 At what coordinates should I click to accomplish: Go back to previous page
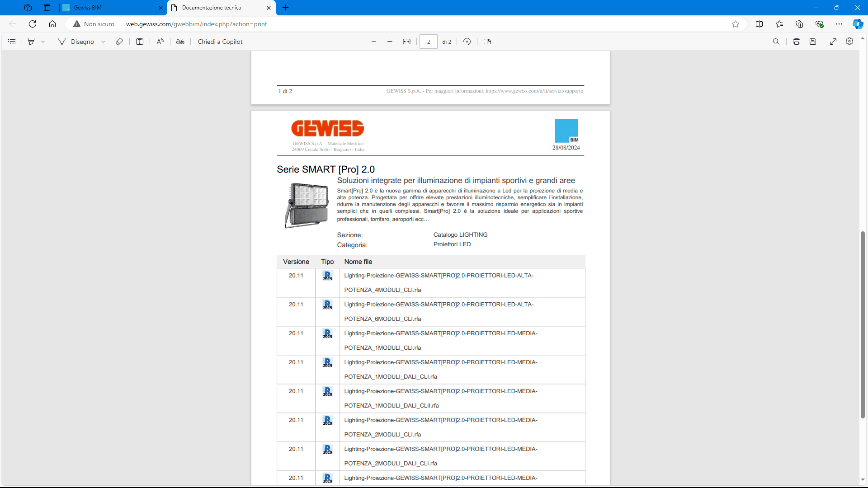(13, 24)
